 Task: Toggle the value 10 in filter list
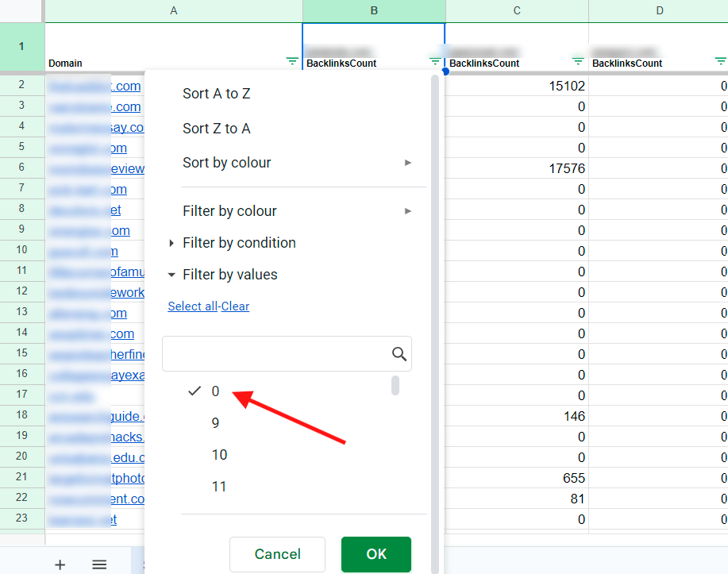(219, 455)
